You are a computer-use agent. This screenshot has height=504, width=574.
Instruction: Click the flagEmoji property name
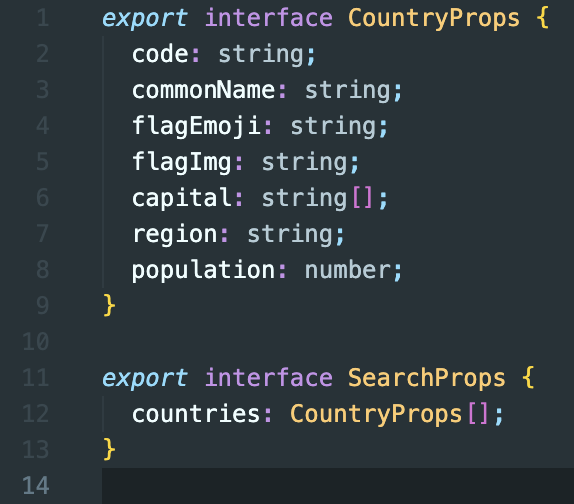point(196,127)
